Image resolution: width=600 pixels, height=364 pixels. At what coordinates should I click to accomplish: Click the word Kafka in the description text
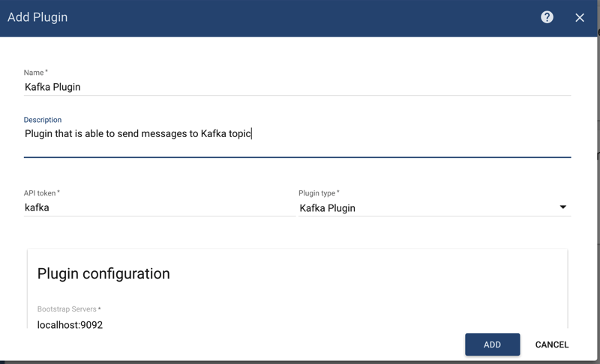pos(214,134)
